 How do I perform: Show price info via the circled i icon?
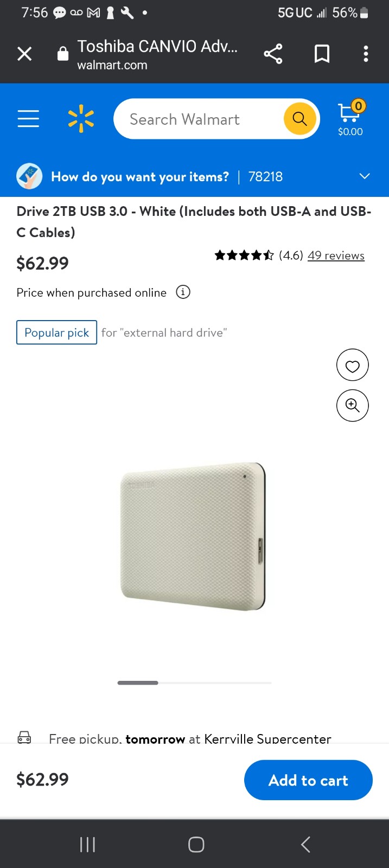tap(183, 292)
